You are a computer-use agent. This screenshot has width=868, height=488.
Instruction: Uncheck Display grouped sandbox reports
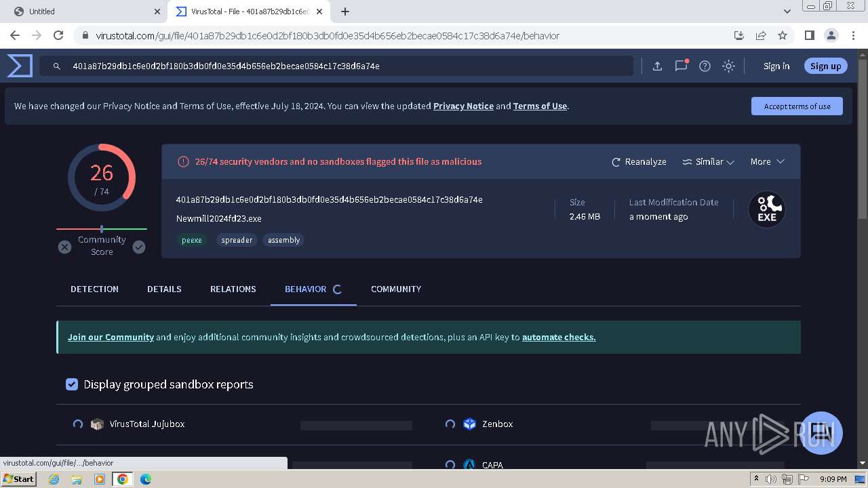point(72,384)
